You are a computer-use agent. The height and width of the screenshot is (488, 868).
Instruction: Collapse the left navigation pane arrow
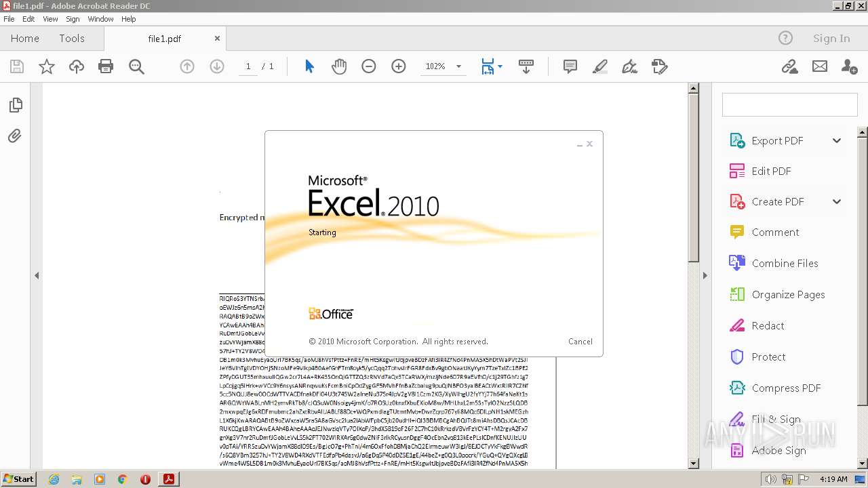point(37,275)
